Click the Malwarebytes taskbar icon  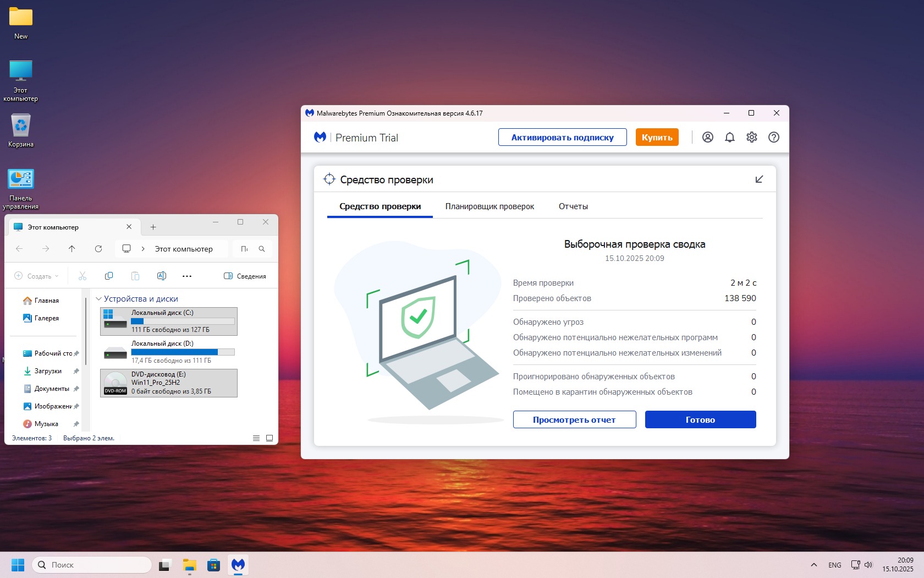point(238,565)
